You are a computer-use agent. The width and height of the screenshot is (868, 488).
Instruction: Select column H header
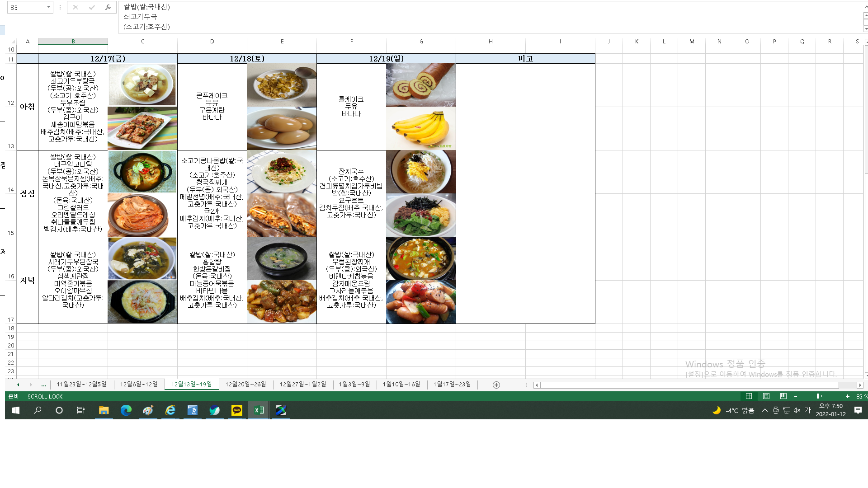(x=491, y=41)
